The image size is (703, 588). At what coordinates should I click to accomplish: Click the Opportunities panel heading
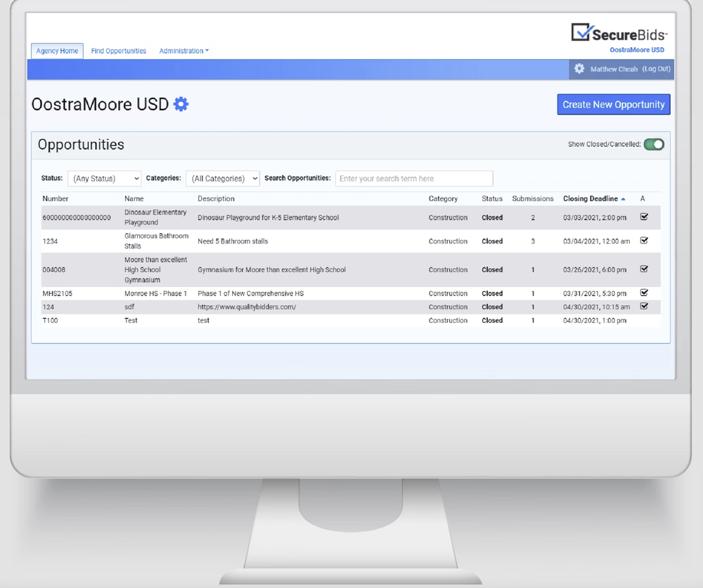pos(81,144)
